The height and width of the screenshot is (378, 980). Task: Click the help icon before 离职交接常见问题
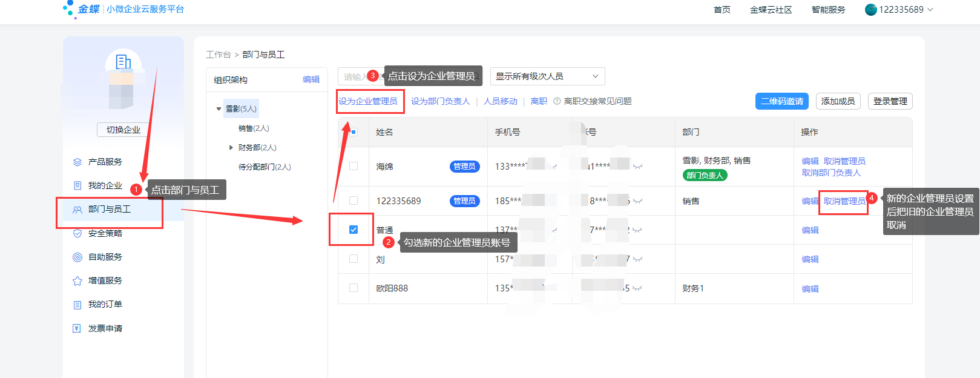(557, 101)
